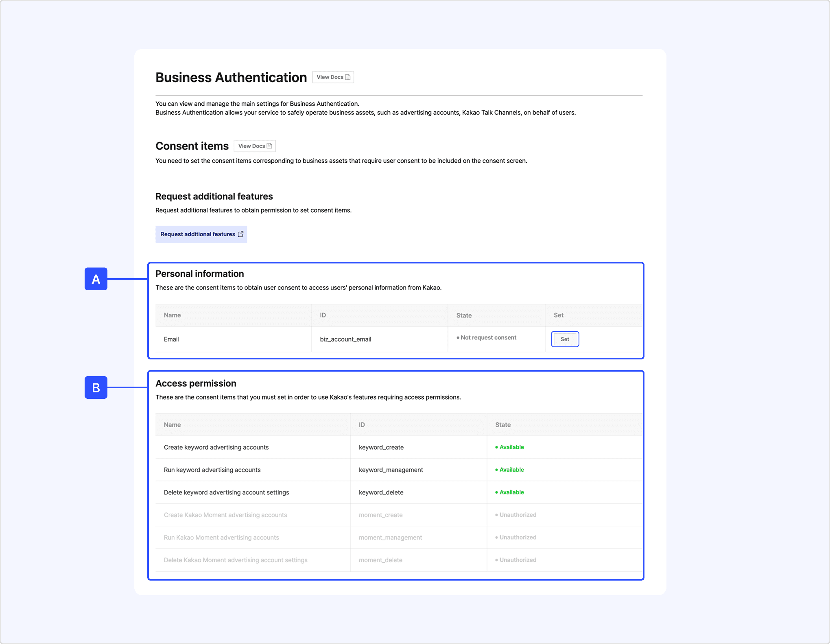Click the blue A annotation marker
The height and width of the screenshot is (644, 830).
(96, 279)
